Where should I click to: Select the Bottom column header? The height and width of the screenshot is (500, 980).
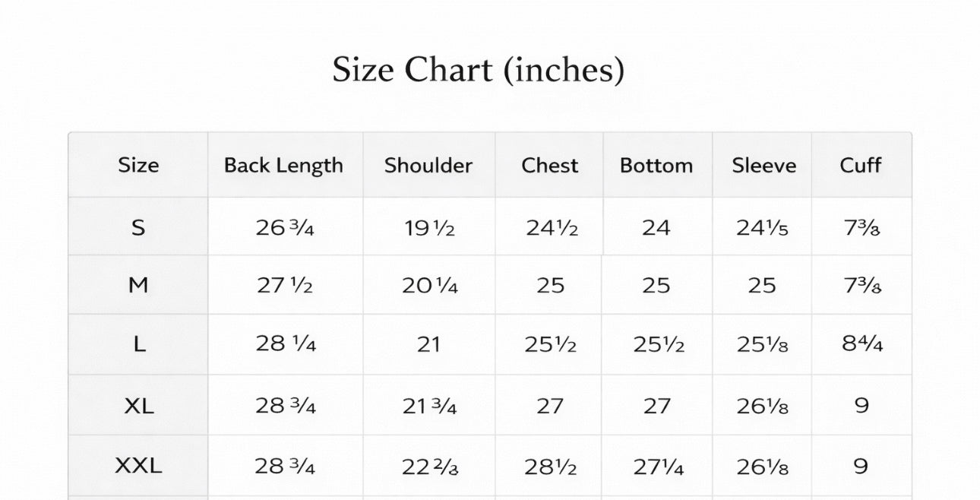click(656, 166)
